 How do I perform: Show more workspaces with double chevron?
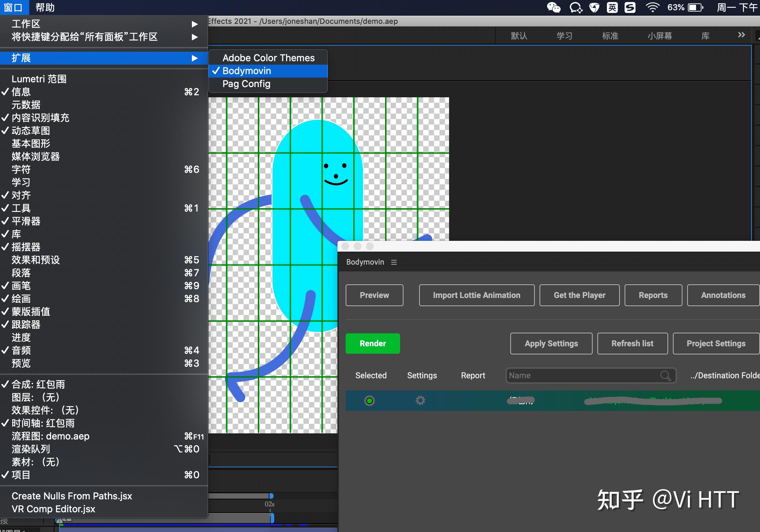click(741, 35)
